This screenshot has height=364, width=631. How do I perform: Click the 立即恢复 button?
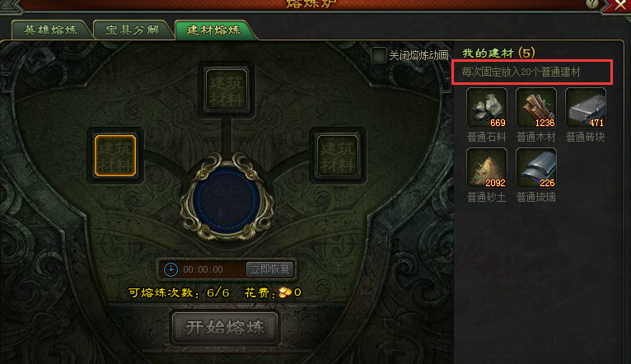269,268
